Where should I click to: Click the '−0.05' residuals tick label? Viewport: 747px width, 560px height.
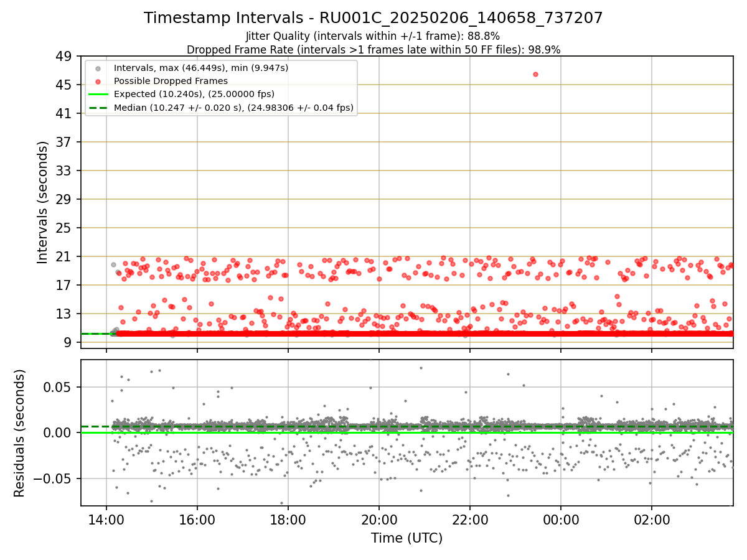click(53, 478)
